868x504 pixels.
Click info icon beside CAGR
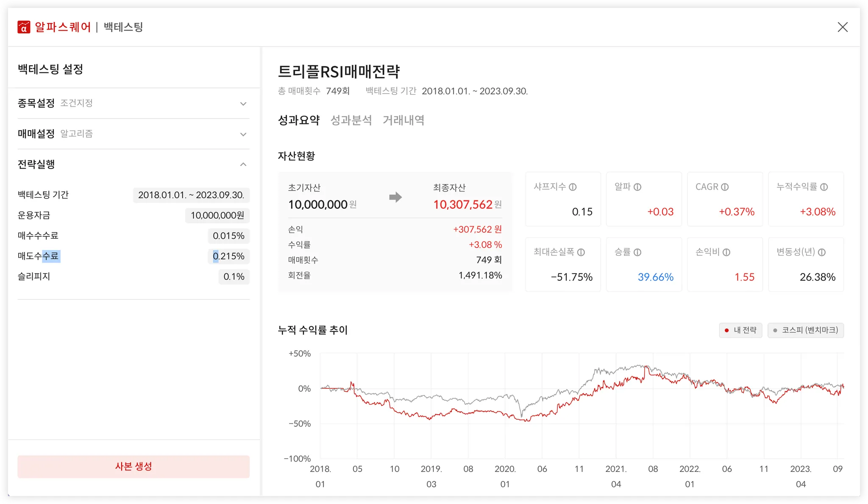725,187
